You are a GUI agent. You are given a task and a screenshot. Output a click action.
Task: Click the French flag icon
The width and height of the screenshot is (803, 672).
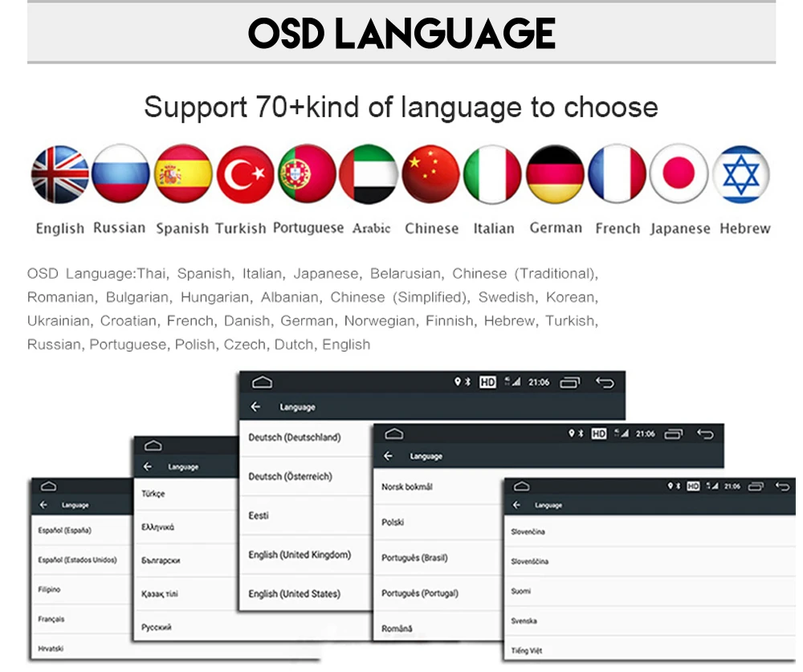click(x=617, y=174)
